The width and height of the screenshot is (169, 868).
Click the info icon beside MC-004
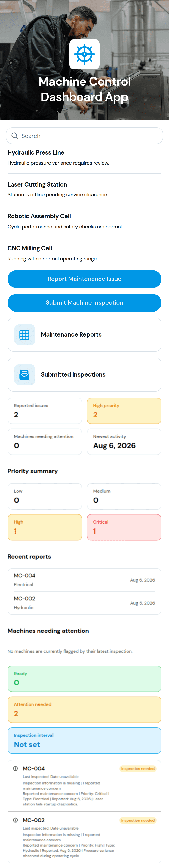point(15,769)
